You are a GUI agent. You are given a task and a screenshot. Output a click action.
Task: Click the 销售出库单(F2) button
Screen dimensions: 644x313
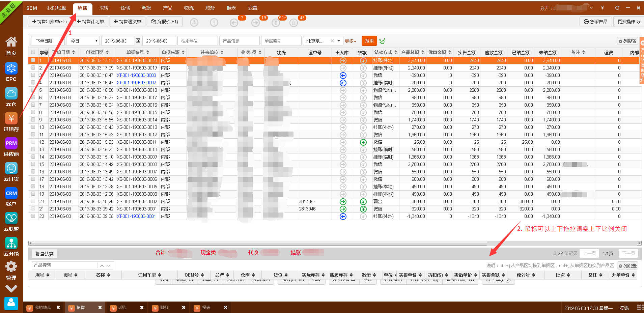[x=50, y=22]
